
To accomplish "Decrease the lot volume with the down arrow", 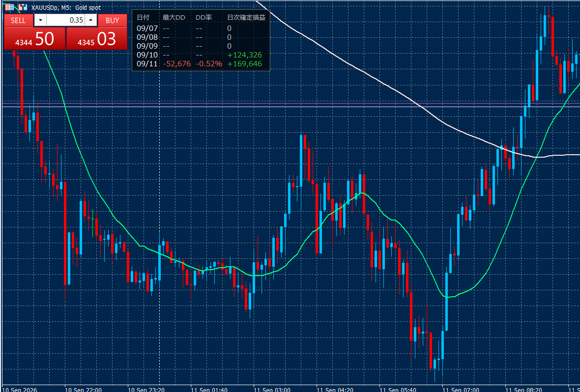I will pos(40,20).
